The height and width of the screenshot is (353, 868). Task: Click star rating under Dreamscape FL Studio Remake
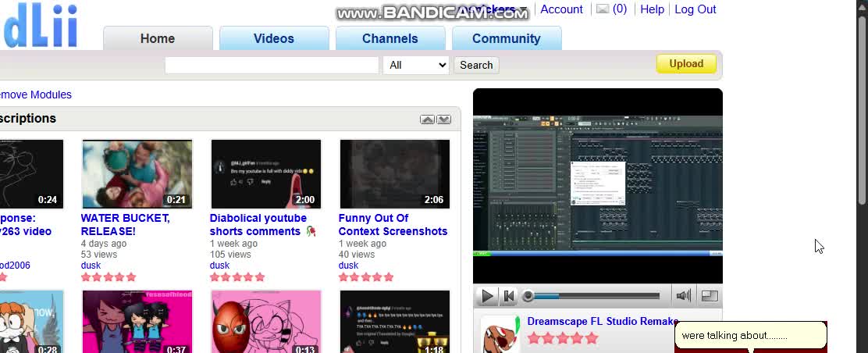coord(563,337)
